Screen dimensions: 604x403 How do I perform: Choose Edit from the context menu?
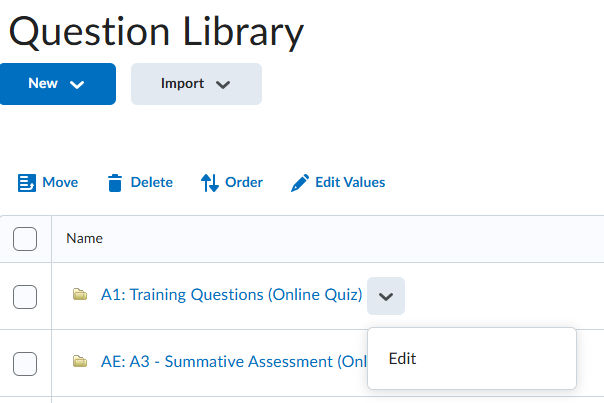pyautogui.click(x=402, y=359)
